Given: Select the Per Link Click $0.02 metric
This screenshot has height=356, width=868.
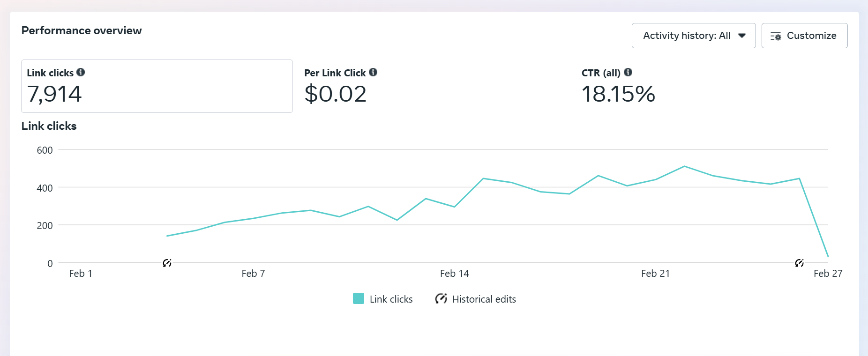Looking at the screenshot, I should [336, 86].
